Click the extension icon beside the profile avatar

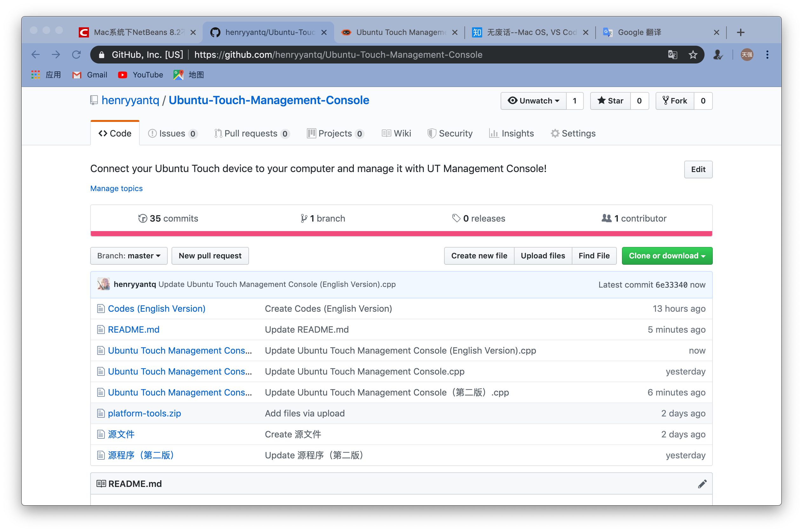coord(718,55)
